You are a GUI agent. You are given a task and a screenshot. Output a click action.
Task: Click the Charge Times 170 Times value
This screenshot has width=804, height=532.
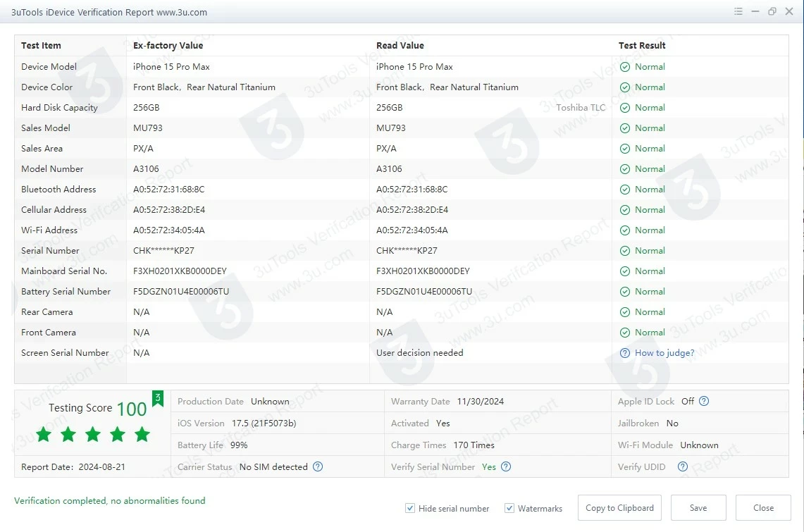tap(474, 445)
